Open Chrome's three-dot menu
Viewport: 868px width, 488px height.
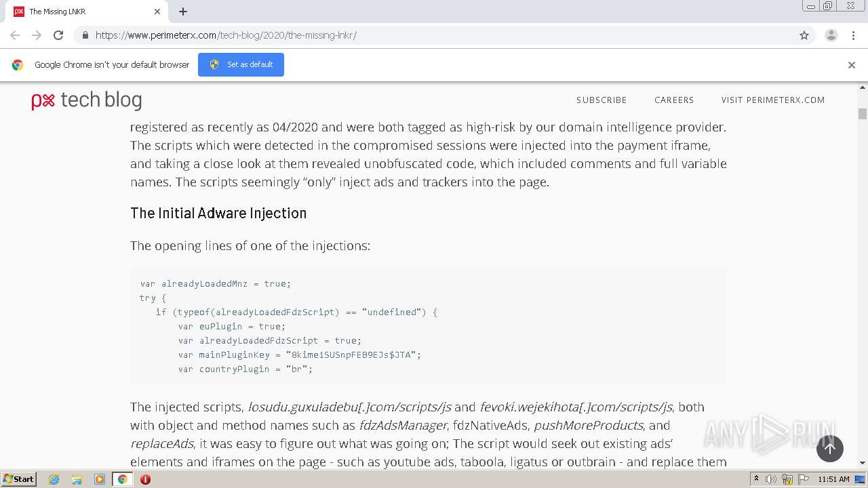(x=853, y=35)
